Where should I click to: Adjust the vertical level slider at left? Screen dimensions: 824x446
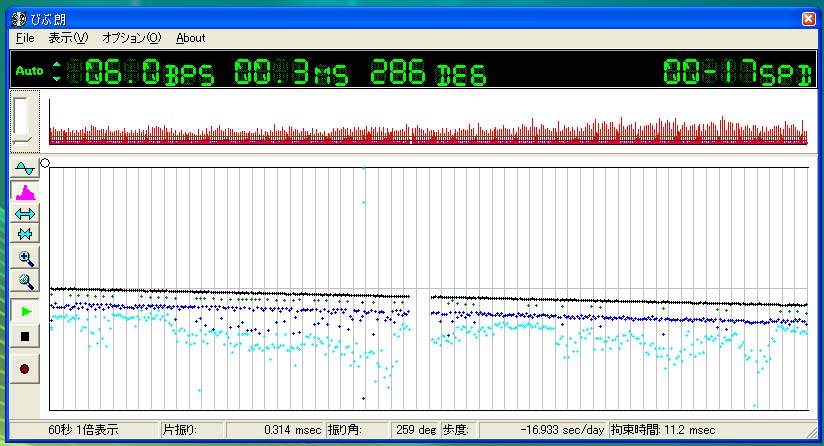point(23,120)
